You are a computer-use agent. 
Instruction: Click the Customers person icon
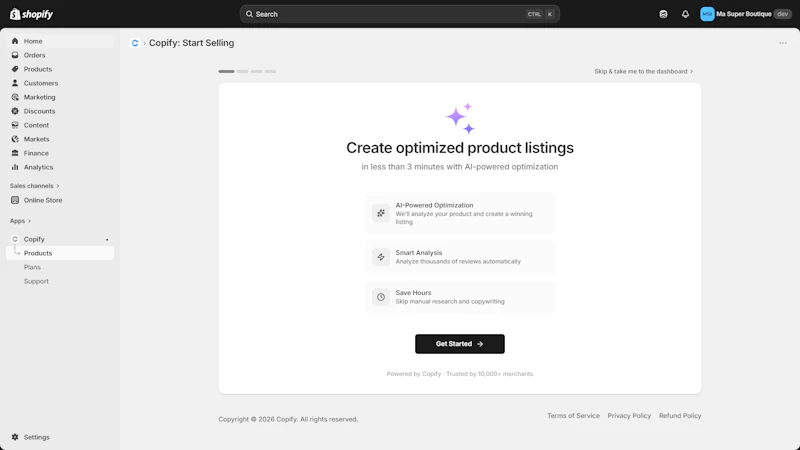15,83
